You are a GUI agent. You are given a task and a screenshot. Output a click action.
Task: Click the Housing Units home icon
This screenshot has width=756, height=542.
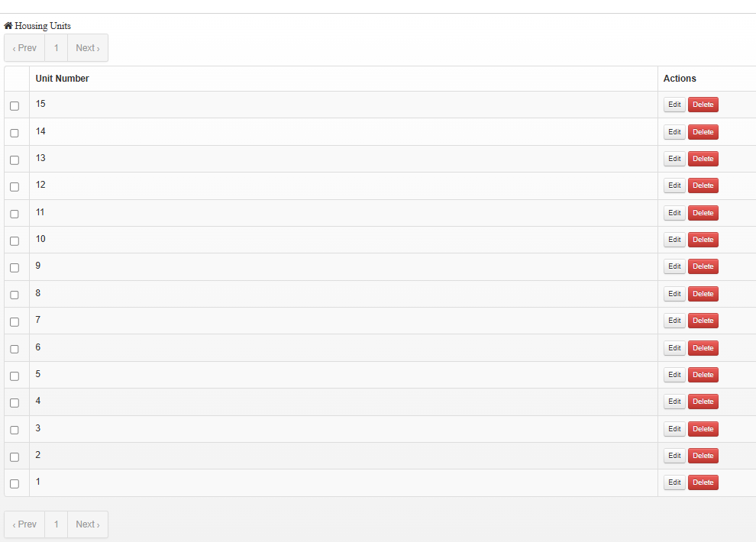[x=8, y=26]
